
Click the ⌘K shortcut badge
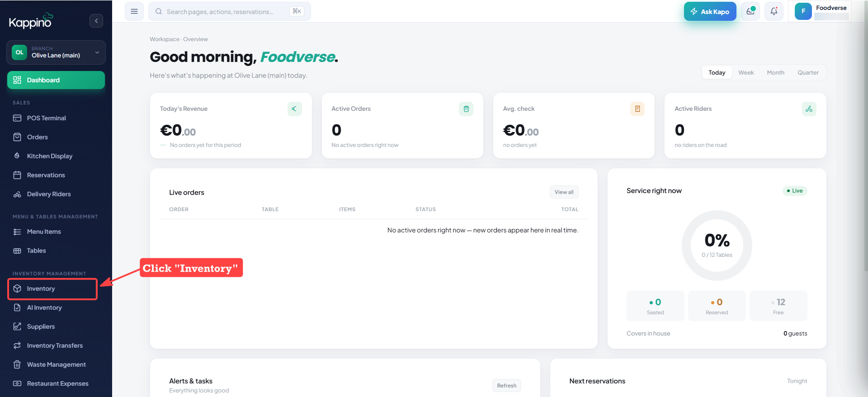pyautogui.click(x=297, y=11)
